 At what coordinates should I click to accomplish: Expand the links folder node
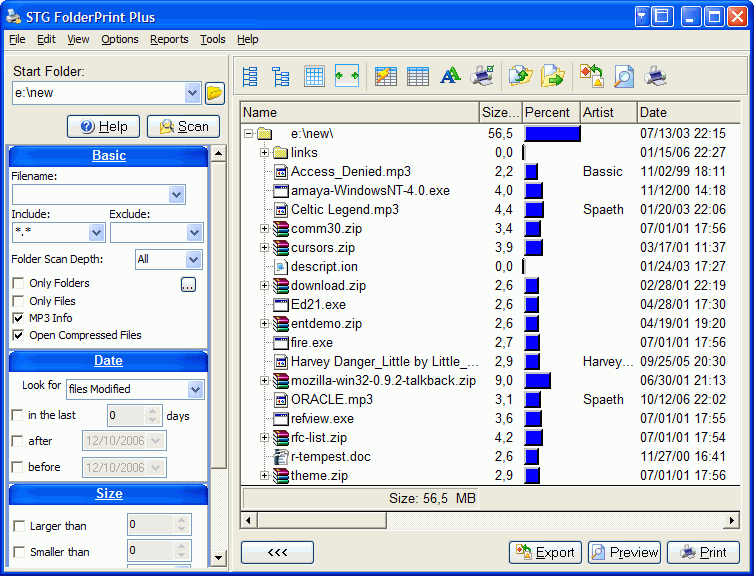coord(264,153)
